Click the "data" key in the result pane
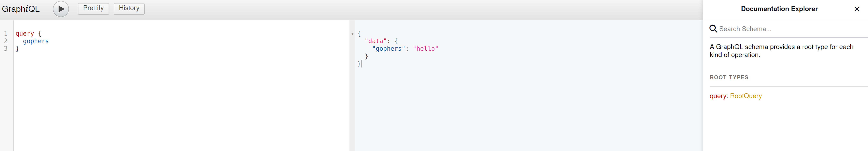 pyautogui.click(x=375, y=41)
